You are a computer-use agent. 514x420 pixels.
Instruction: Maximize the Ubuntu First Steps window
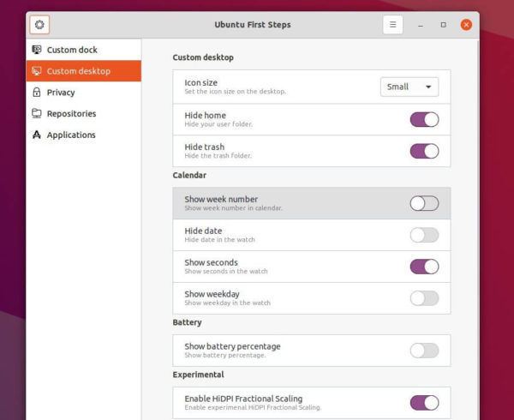(443, 25)
